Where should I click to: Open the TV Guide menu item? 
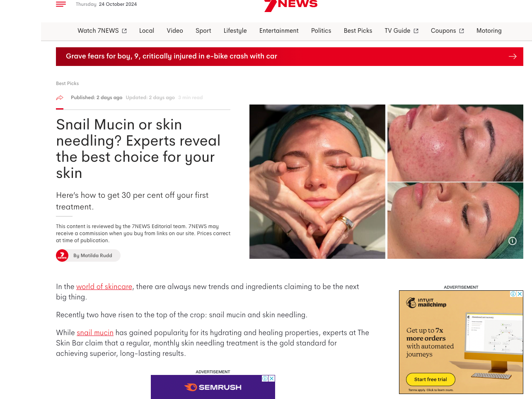pos(401,31)
